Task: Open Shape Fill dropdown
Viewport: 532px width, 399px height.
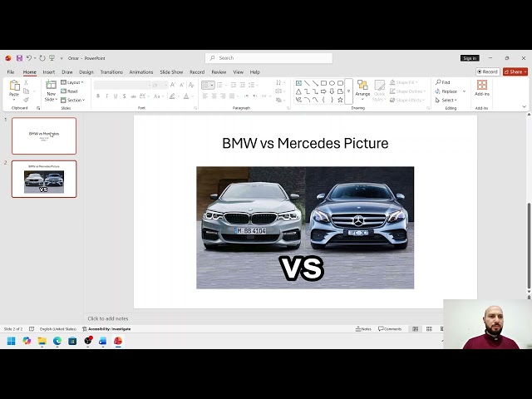Action: click(404, 82)
